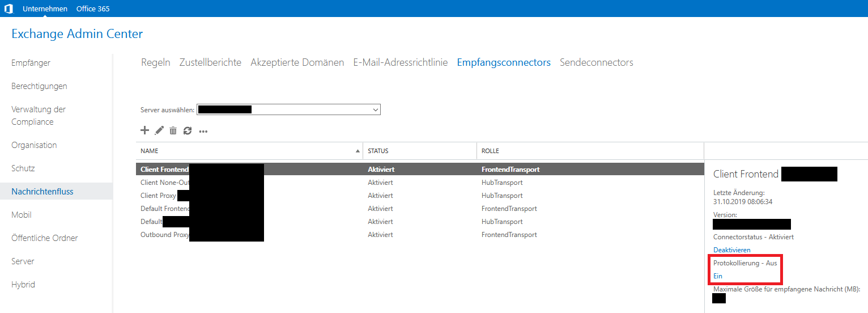Image resolution: width=868 pixels, height=313 pixels.
Task: Select the Outbound Proxy connector row
Action: click(x=164, y=235)
